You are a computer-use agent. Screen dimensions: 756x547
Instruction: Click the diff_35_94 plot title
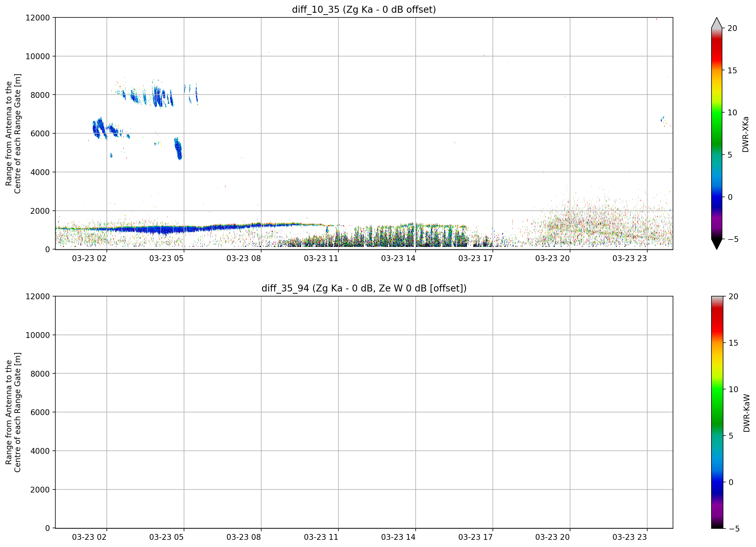pyautogui.click(x=364, y=288)
